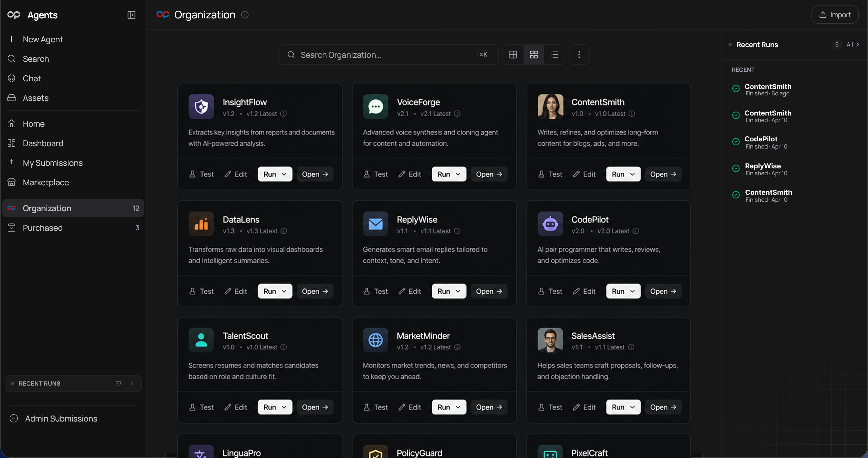Open the ReplyWise recent run entry
The image size is (868, 458).
click(x=760, y=169)
